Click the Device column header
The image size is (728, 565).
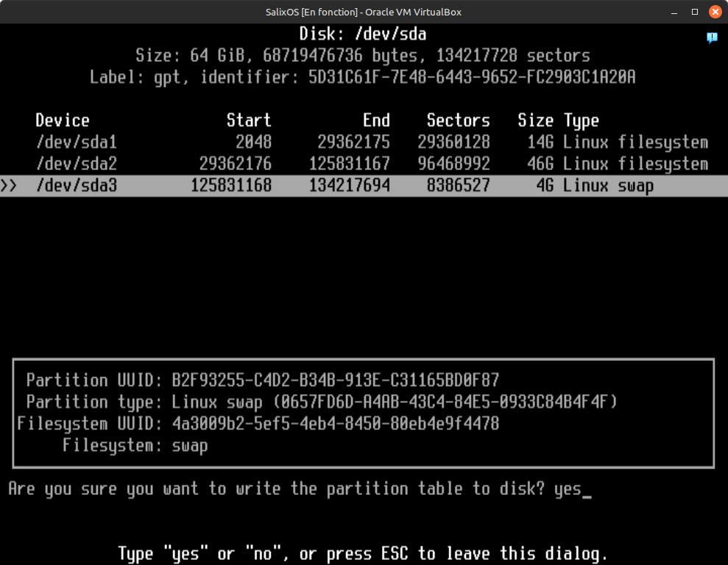(x=63, y=121)
